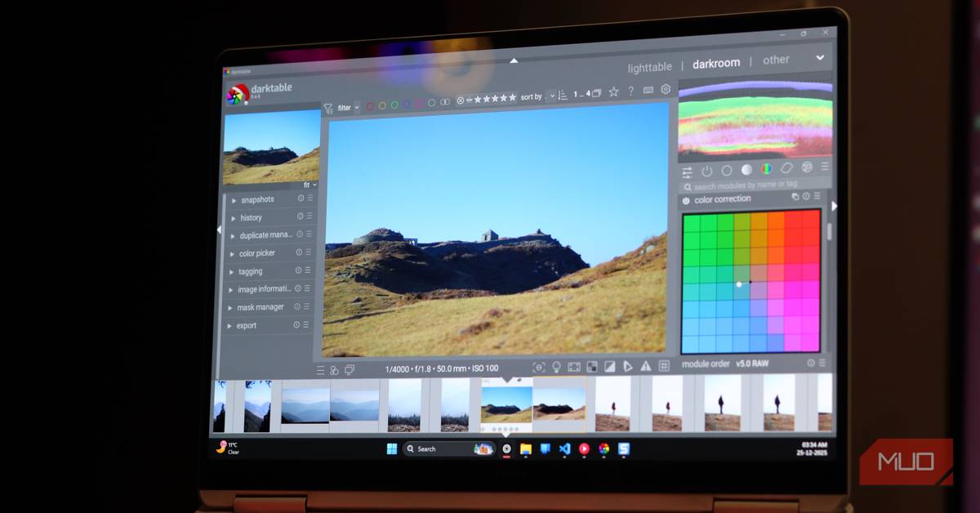Collapse the top panel via arrow

(514, 60)
